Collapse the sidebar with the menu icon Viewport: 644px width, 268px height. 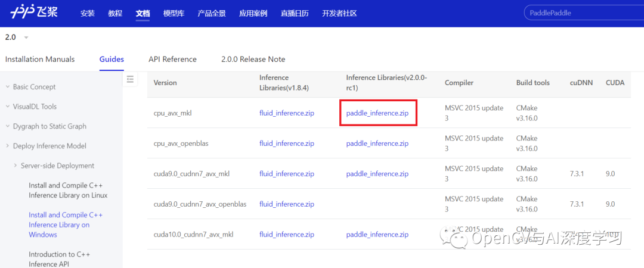click(130, 79)
